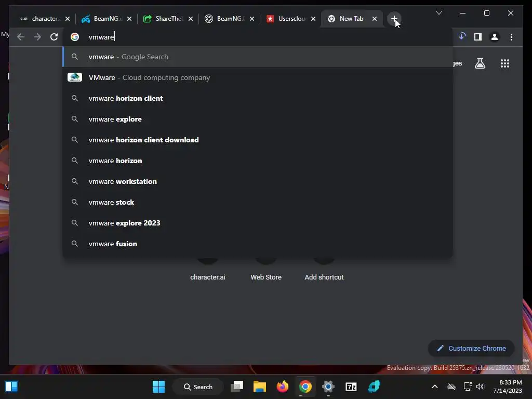Screen dimensions: 532x399
Task: Open a new tab with the plus button
Action: coord(394,19)
